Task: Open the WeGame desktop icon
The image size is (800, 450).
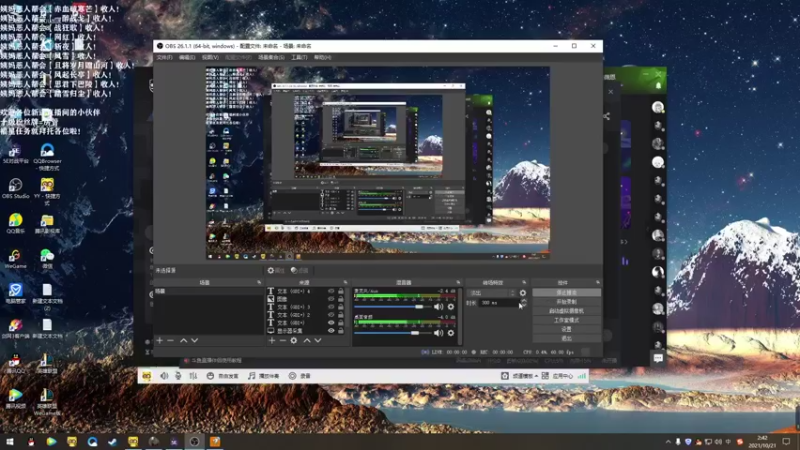Action: coord(15,259)
